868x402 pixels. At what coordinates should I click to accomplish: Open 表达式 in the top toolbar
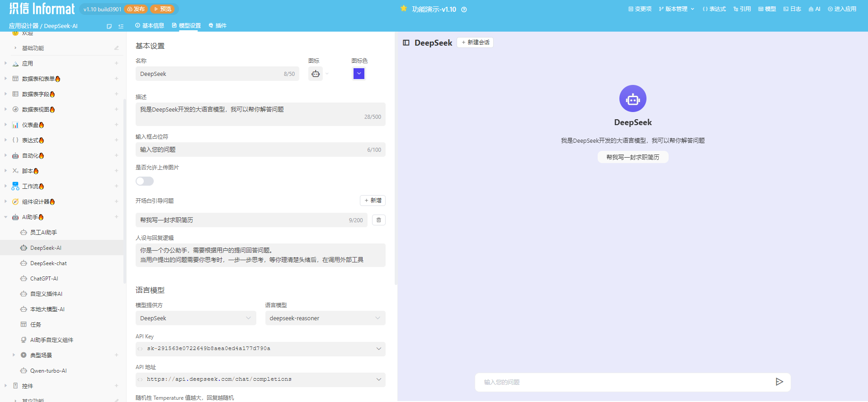714,9
